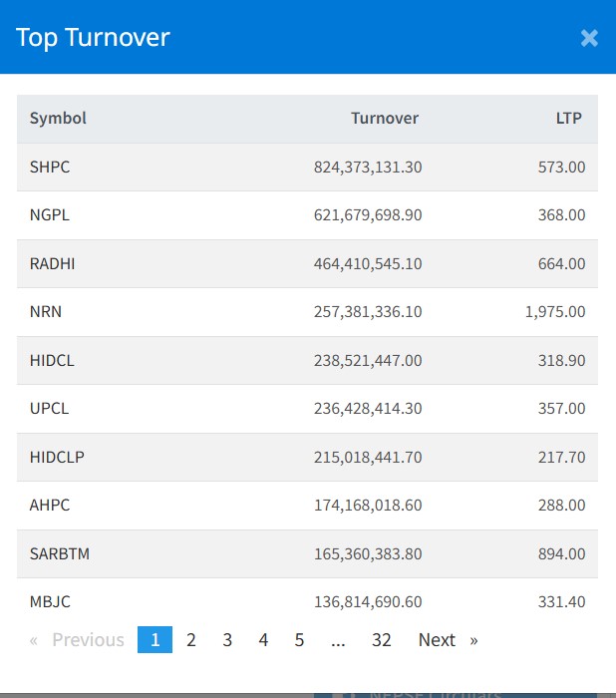The width and height of the screenshot is (616, 698).
Task: Open the RADHI stock entry
Action: (52, 264)
